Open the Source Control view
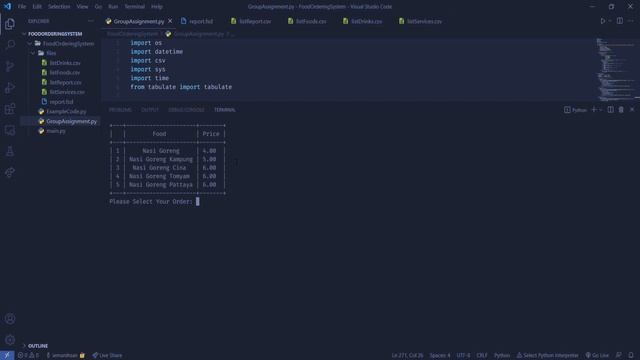Image resolution: width=640 pixels, height=360 pixels. (x=10, y=66)
